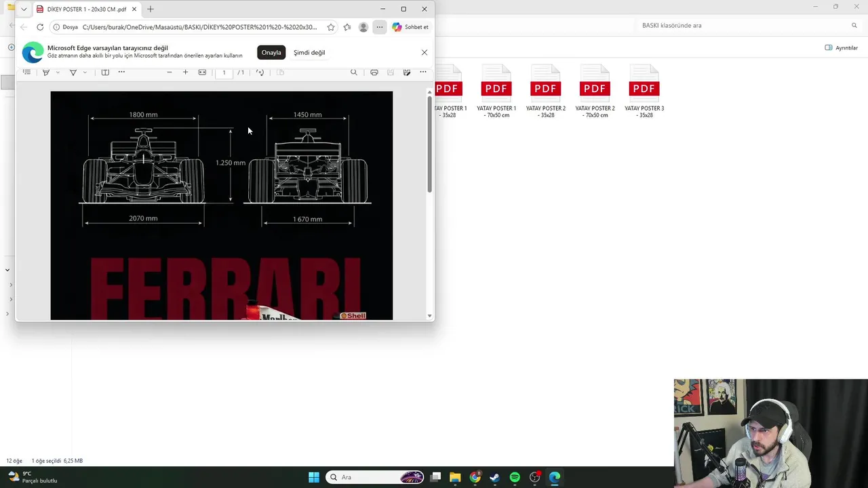The height and width of the screenshot is (488, 868).
Task: Select YATAY POSTER 1 - 70x50 cm file
Action: click(496, 91)
